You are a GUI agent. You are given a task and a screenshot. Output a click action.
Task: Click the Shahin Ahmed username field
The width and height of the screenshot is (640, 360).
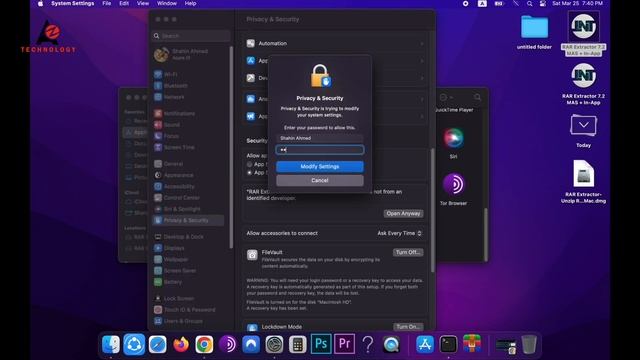coord(320,138)
